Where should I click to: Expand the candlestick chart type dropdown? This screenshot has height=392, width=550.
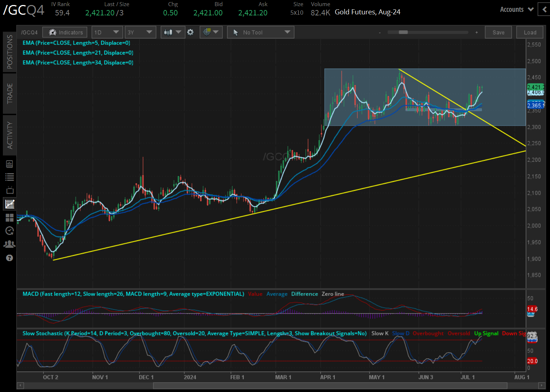click(x=173, y=32)
